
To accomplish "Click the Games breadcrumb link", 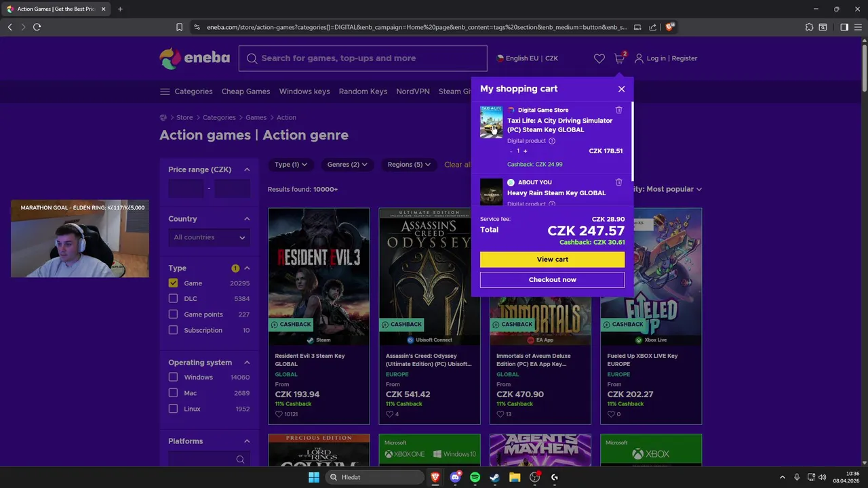I will pos(256,117).
